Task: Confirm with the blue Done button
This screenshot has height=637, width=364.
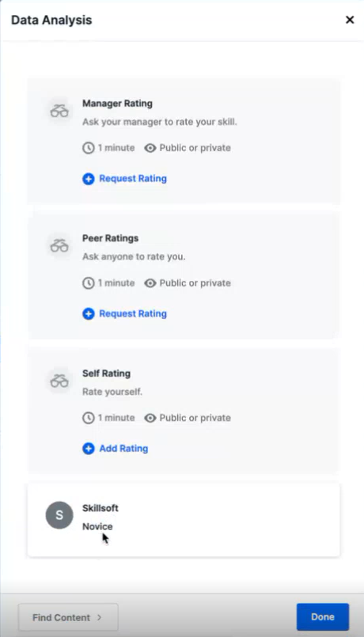Action: click(323, 616)
